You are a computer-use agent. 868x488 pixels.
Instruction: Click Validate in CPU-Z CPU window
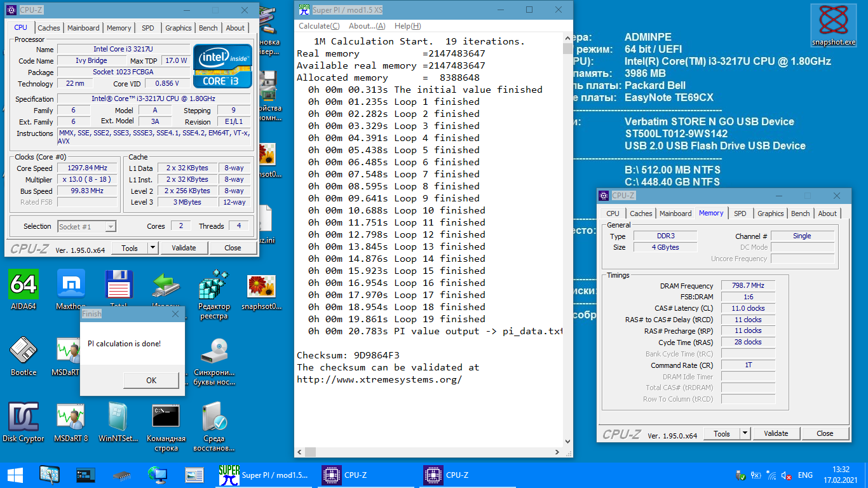pyautogui.click(x=184, y=248)
